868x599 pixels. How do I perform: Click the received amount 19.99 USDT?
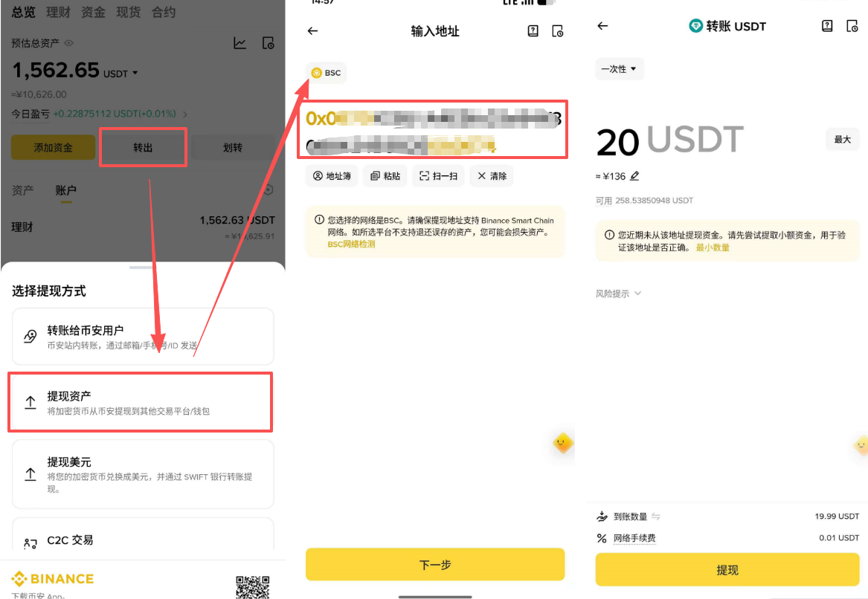pos(837,516)
